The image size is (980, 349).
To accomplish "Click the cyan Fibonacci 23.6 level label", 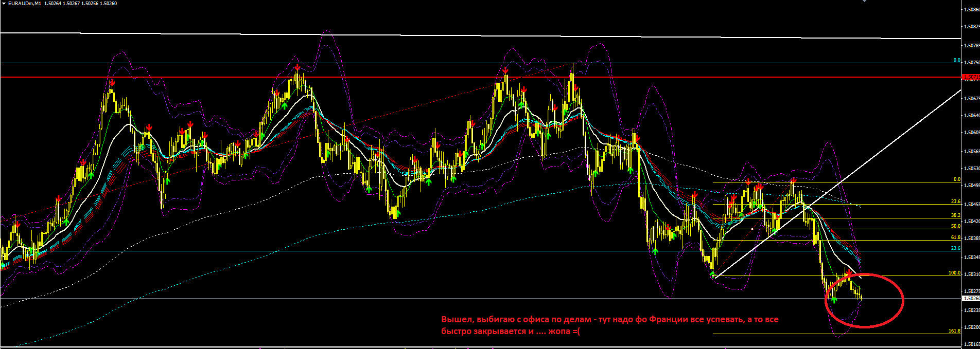I will point(955,248).
